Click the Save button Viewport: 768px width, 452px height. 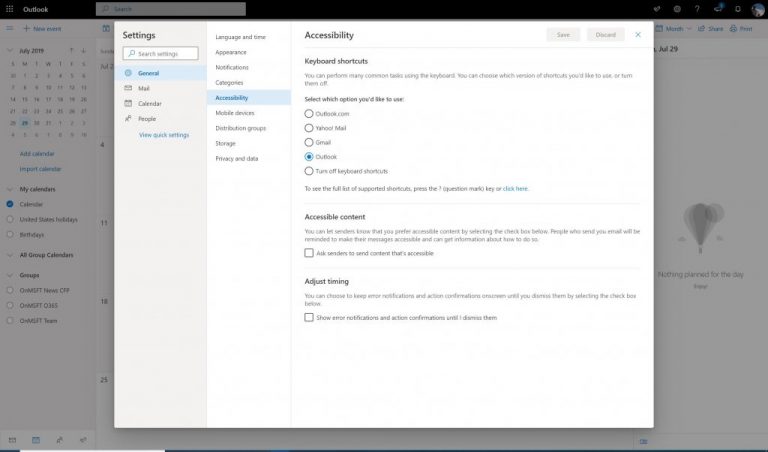(563, 35)
